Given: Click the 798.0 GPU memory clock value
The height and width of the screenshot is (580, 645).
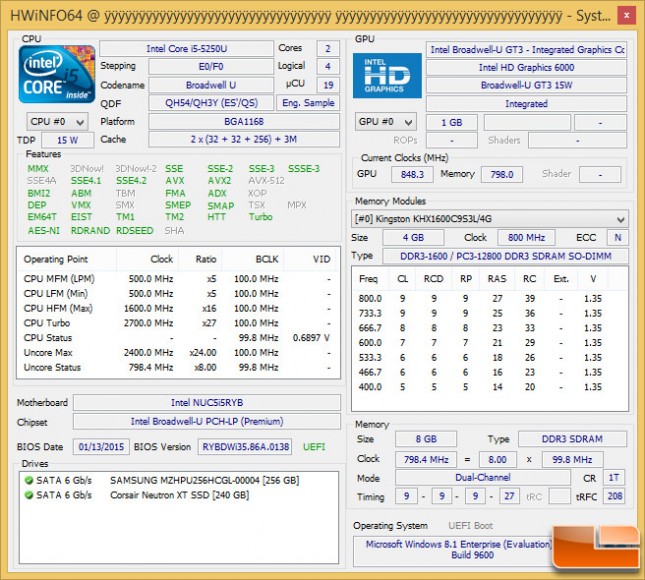Looking at the screenshot, I should (502, 174).
